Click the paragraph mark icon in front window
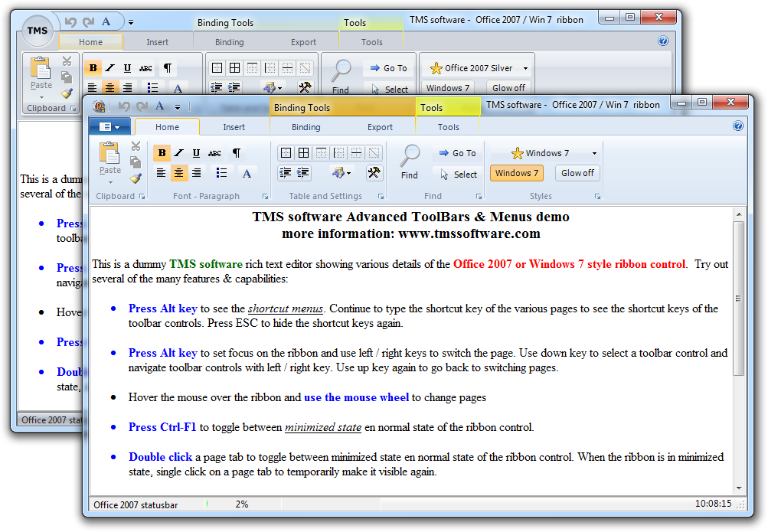This screenshot has height=532, width=768. click(x=237, y=152)
